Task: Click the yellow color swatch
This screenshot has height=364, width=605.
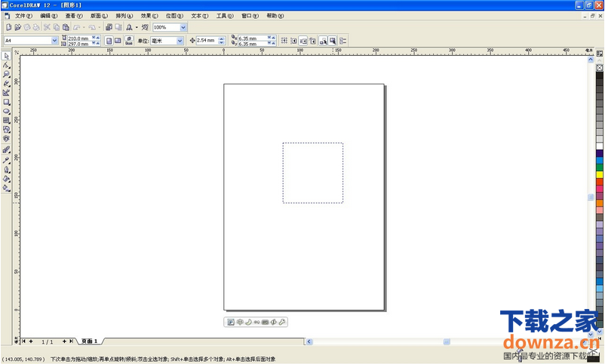Action: (x=600, y=175)
